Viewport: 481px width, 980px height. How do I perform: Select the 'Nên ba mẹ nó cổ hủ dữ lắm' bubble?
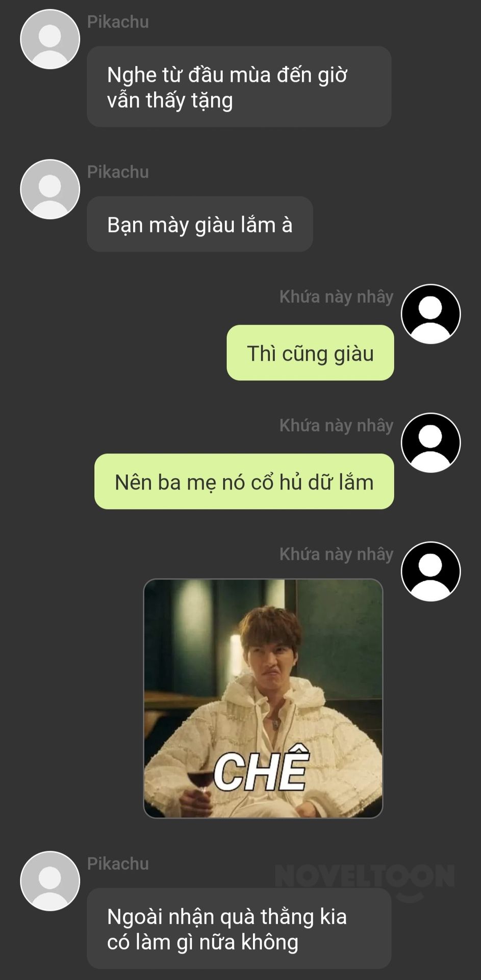(244, 481)
